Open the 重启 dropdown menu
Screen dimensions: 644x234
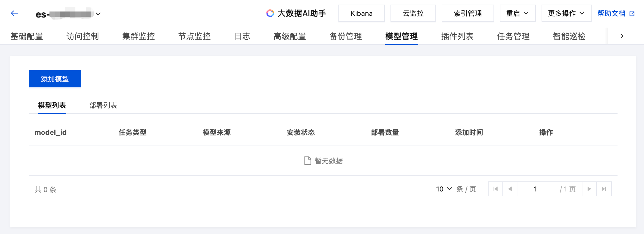[517, 13]
